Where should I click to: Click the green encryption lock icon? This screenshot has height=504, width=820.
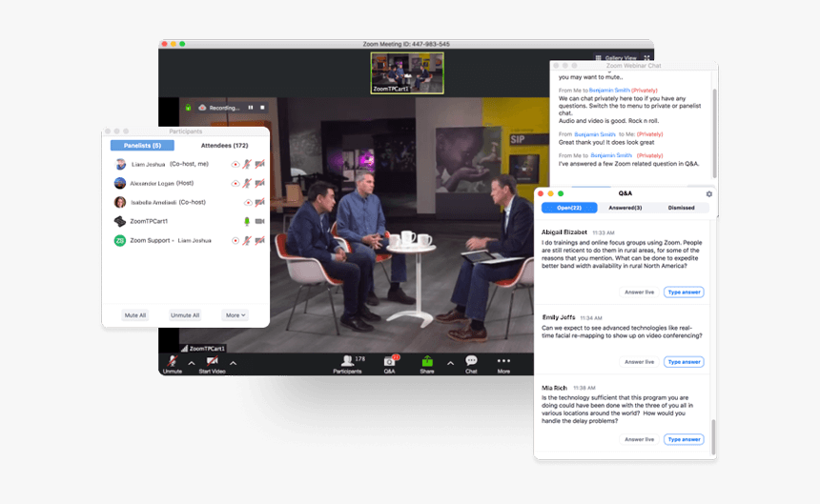(x=188, y=108)
